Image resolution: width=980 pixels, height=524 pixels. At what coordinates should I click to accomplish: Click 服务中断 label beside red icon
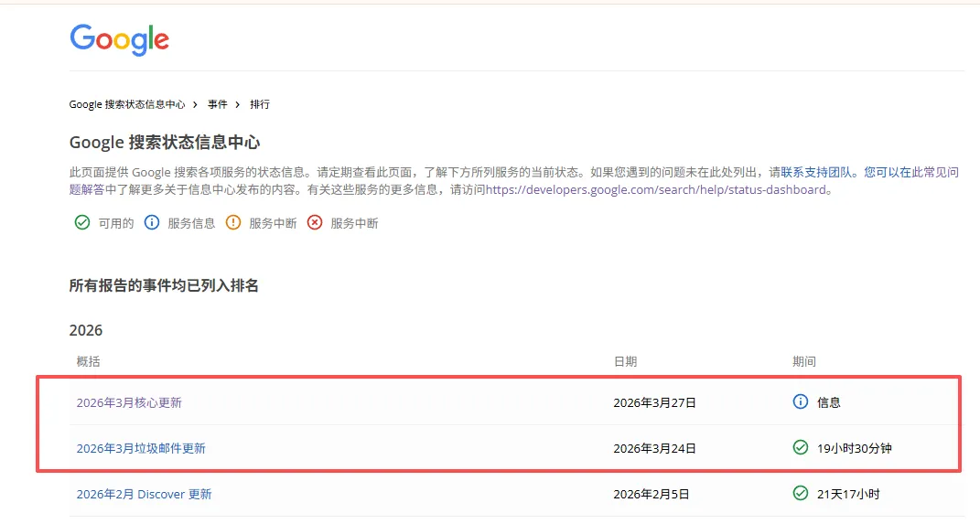tap(354, 223)
